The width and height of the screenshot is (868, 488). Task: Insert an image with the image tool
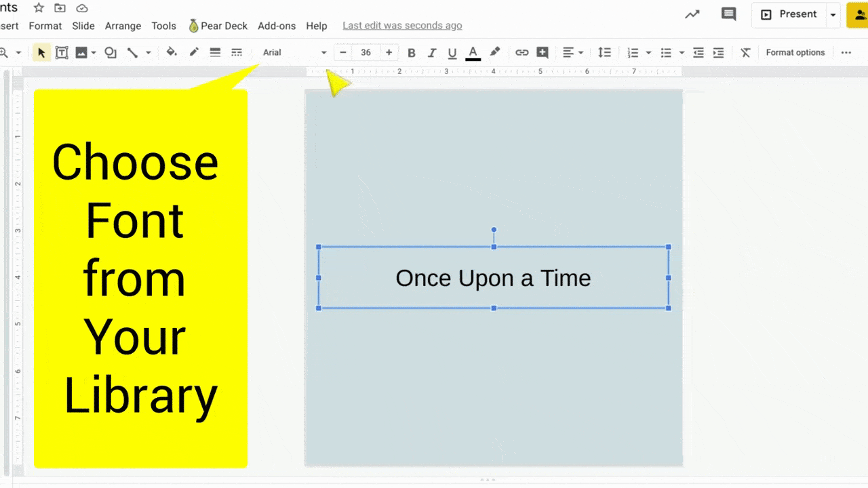(x=81, y=52)
